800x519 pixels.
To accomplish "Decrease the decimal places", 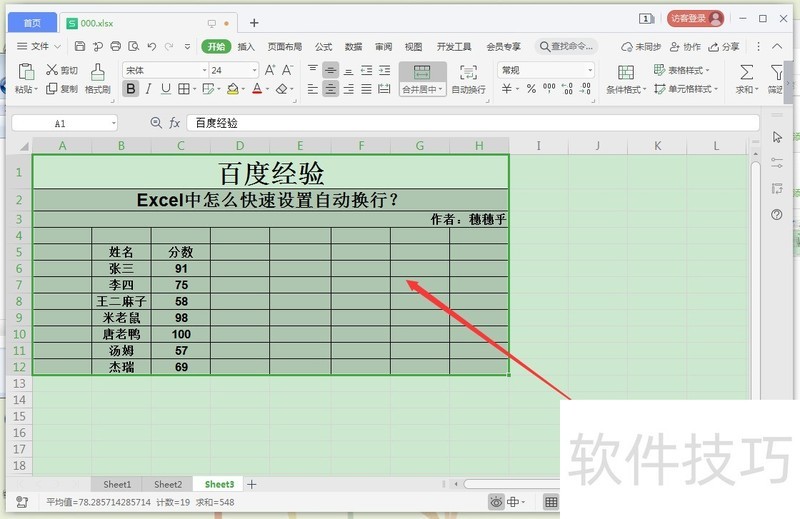I will tap(585, 89).
